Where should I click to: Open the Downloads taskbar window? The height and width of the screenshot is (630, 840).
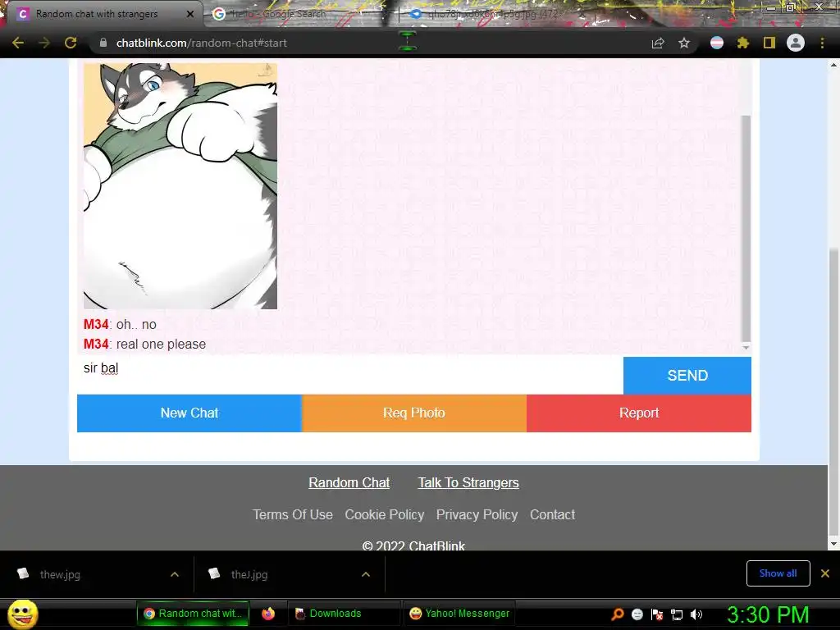(344, 614)
